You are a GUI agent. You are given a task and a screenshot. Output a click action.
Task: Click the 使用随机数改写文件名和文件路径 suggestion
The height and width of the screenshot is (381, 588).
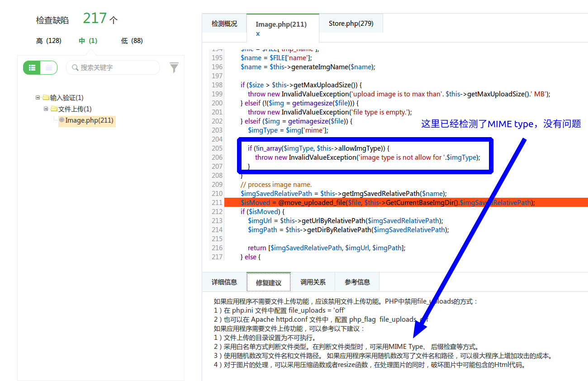[383, 356]
